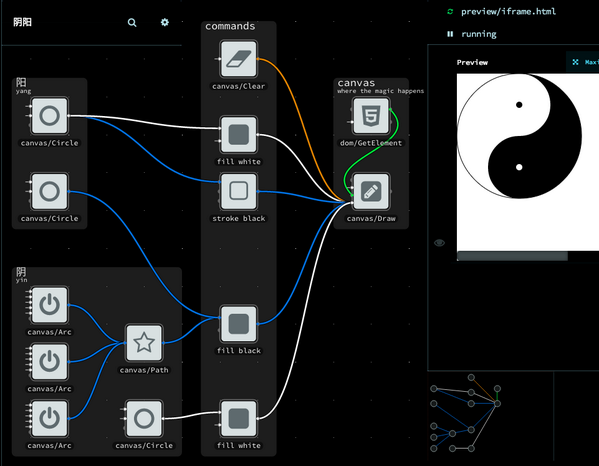Select the lower canvas/Circle node in yang group
This screenshot has height=466, width=599.
50,191
